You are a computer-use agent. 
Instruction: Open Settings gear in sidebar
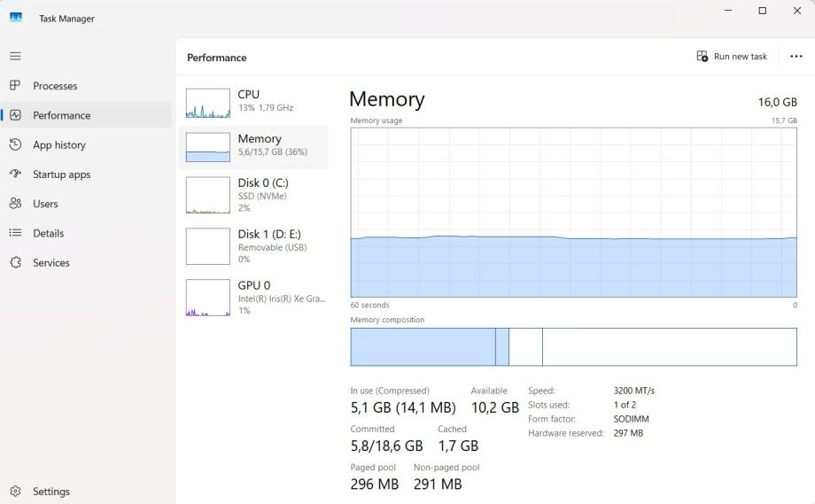(15, 492)
